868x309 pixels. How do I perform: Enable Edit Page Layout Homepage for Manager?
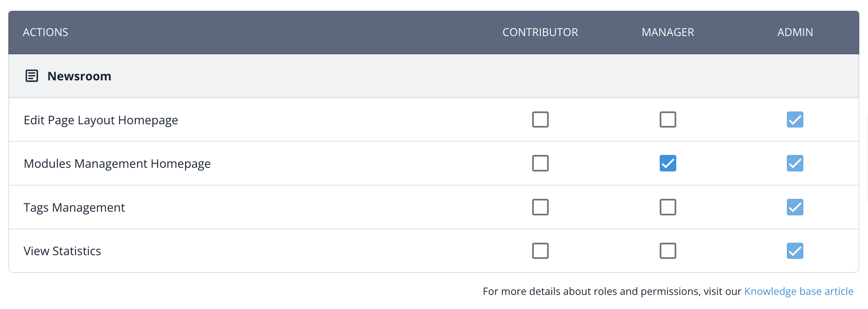(668, 119)
